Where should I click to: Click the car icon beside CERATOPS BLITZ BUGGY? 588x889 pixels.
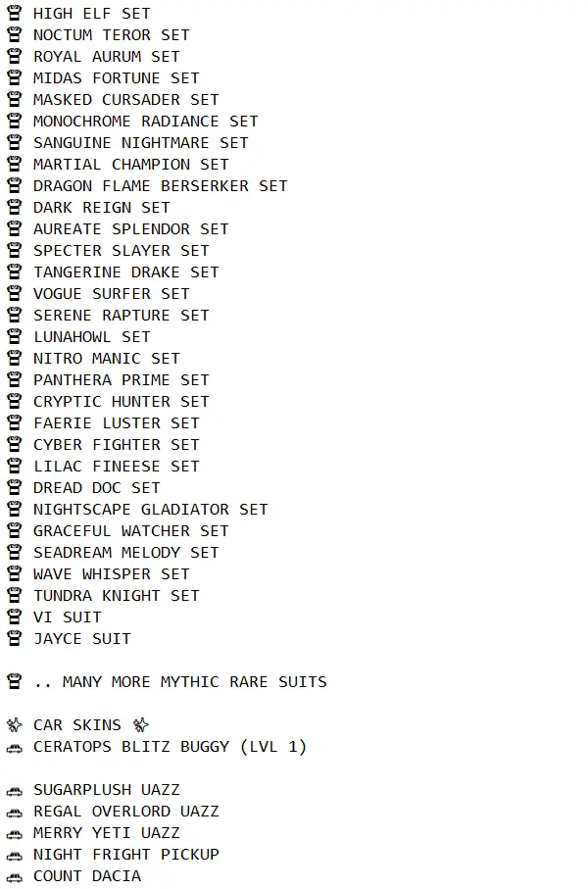14,747
